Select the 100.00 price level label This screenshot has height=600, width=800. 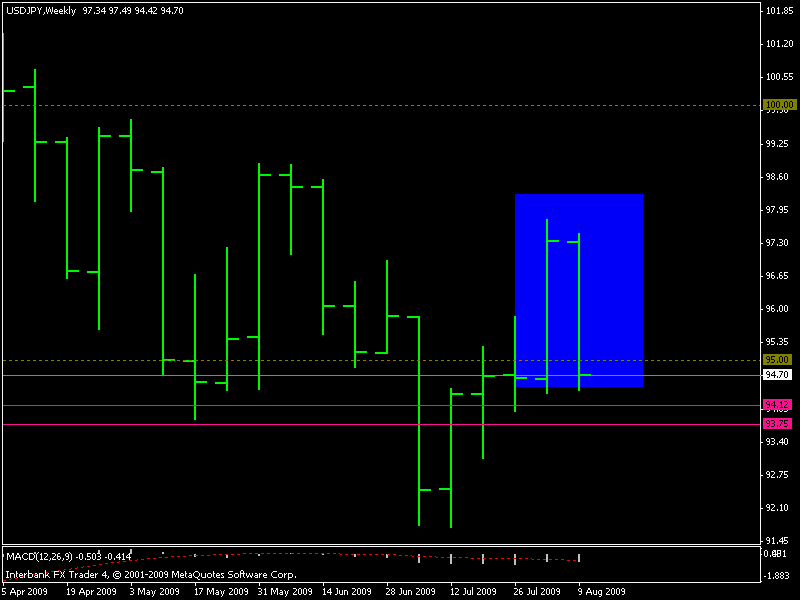(x=779, y=105)
